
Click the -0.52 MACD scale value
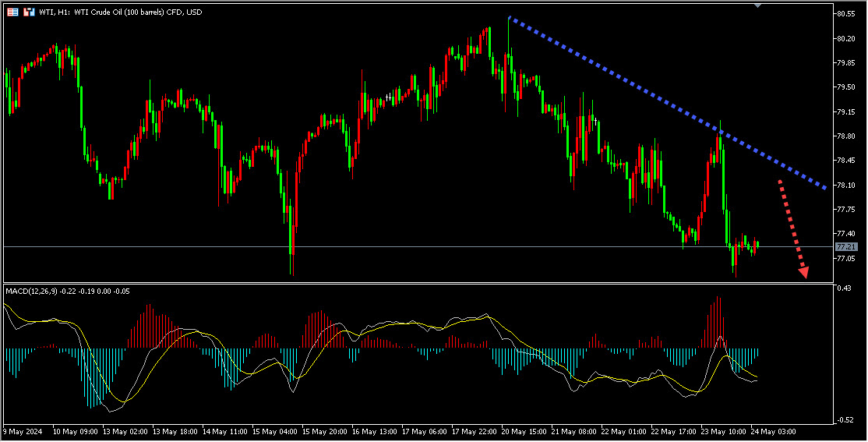click(x=844, y=420)
